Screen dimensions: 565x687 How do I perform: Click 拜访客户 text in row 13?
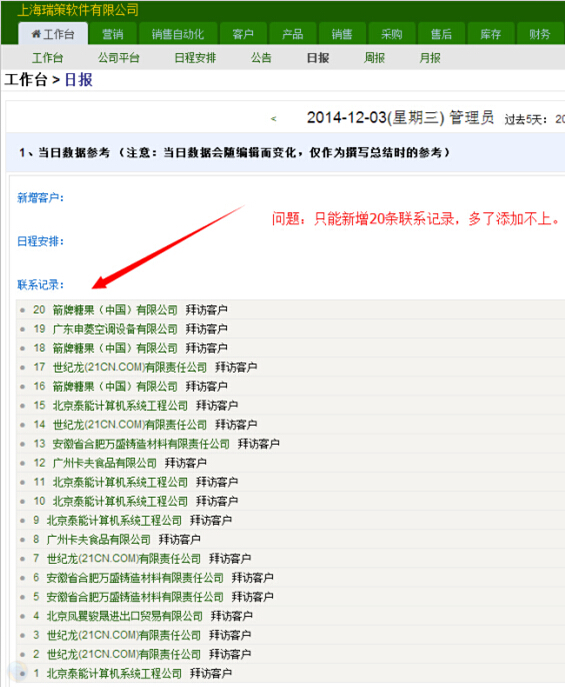pyautogui.click(x=258, y=444)
